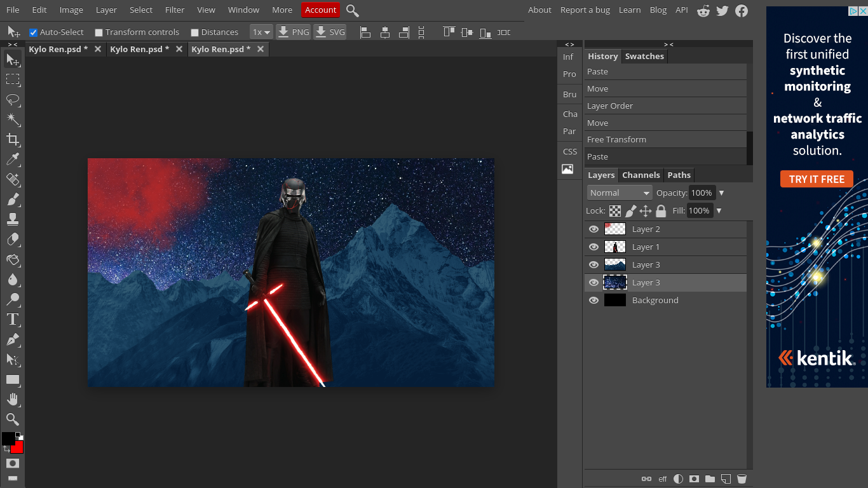Switch to the Channels tab
This screenshot has width=868, height=488.
point(641,175)
